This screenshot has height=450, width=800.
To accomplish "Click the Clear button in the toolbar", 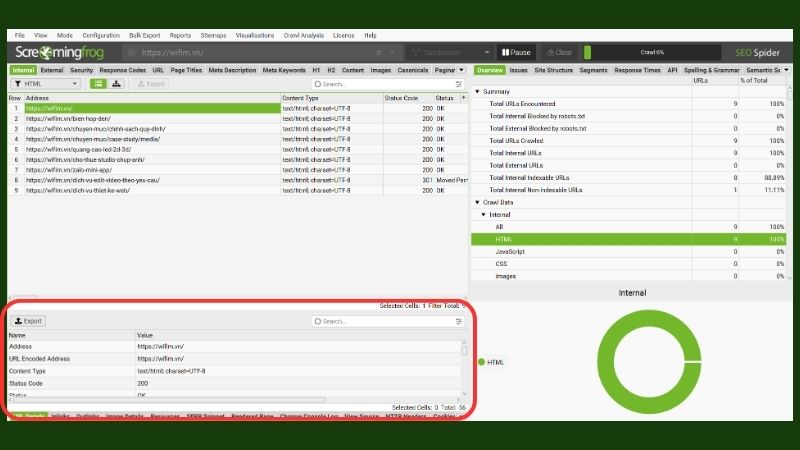I will tap(559, 52).
